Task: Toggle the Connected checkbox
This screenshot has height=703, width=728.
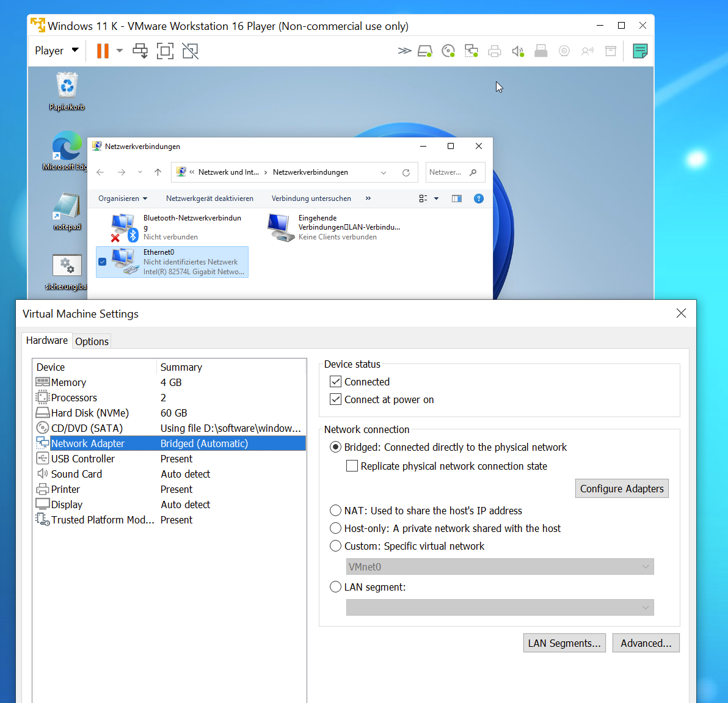Action: [x=336, y=382]
